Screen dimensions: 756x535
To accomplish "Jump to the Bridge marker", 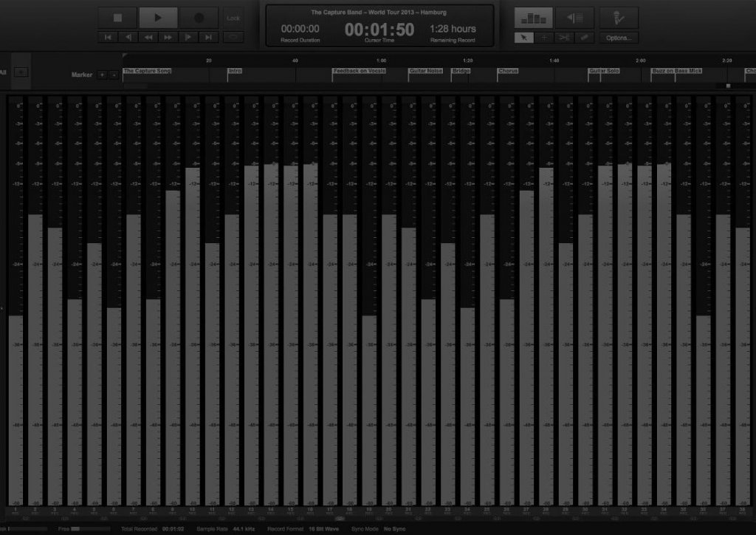I will coord(461,71).
